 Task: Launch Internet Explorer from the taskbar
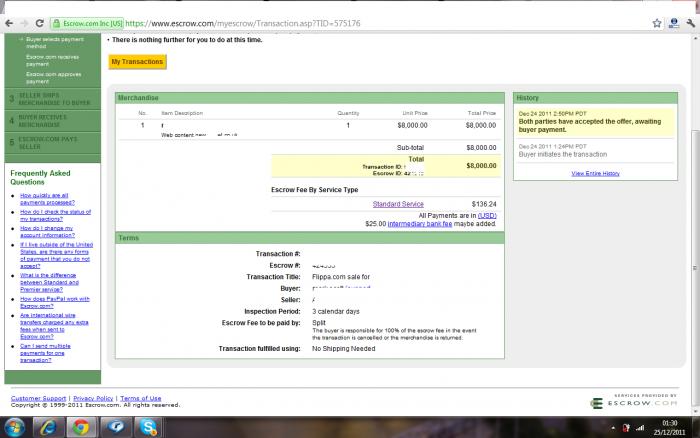tap(48, 428)
